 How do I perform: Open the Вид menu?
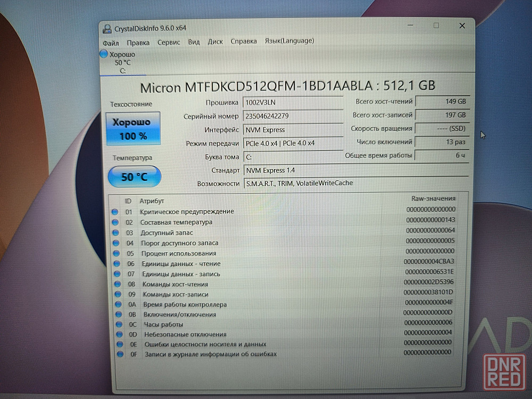coord(194,42)
